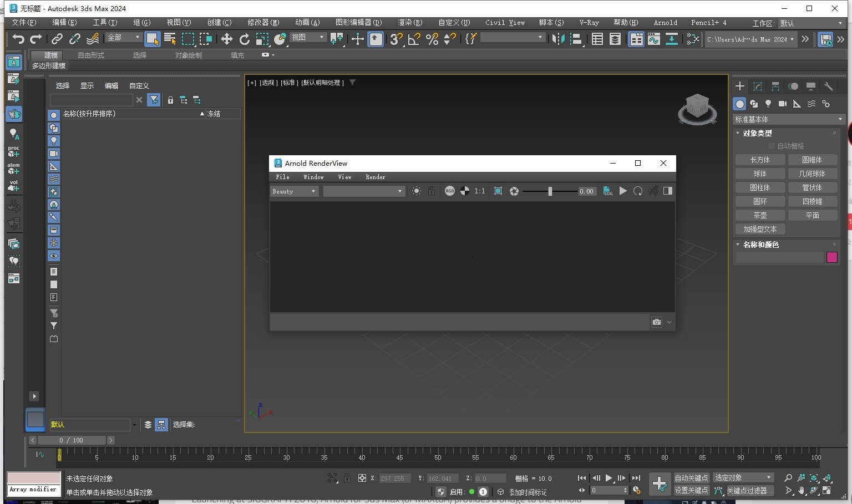Open the View menu in Arnold RenderView

344,177
